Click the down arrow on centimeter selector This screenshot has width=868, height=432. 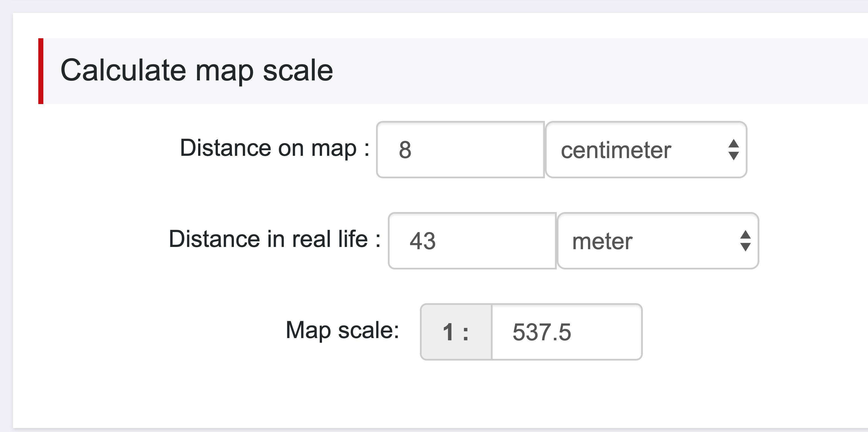(x=733, y=156)
